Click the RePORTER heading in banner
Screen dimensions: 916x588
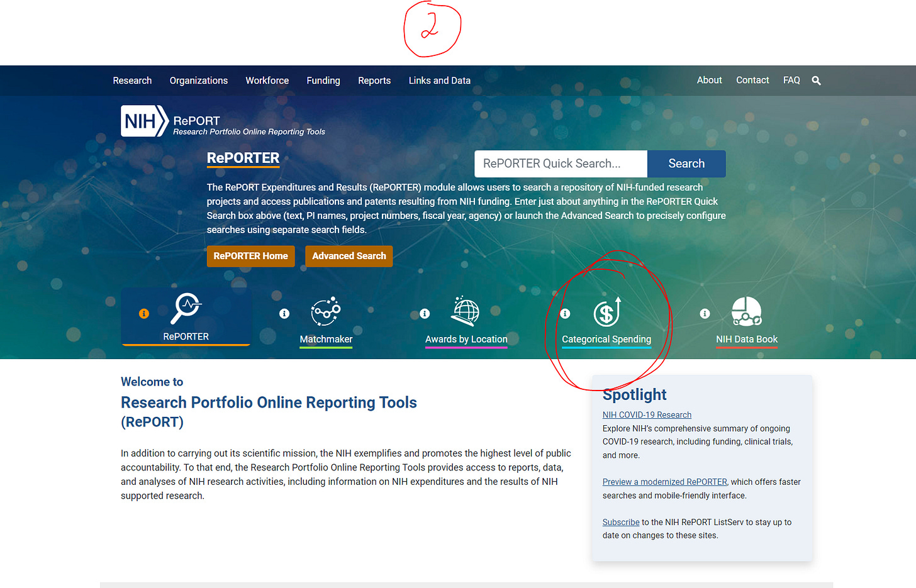pyautogui.click(x=243, y=158)
